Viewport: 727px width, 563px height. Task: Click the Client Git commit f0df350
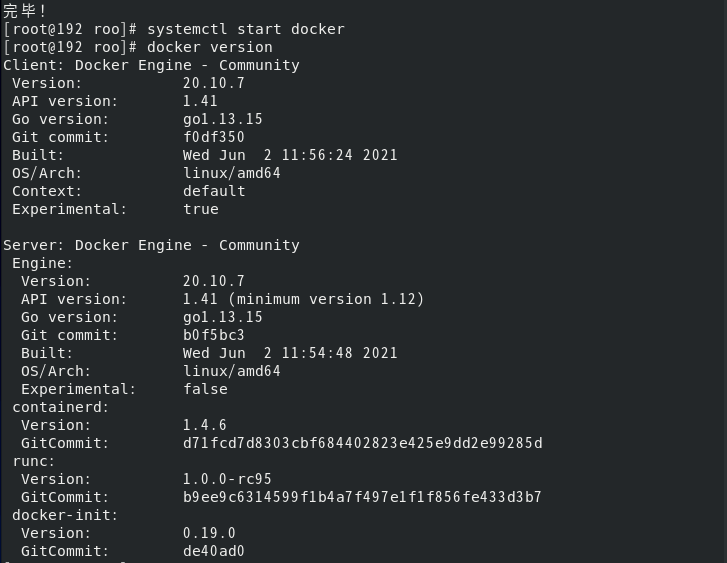(213, 137)
